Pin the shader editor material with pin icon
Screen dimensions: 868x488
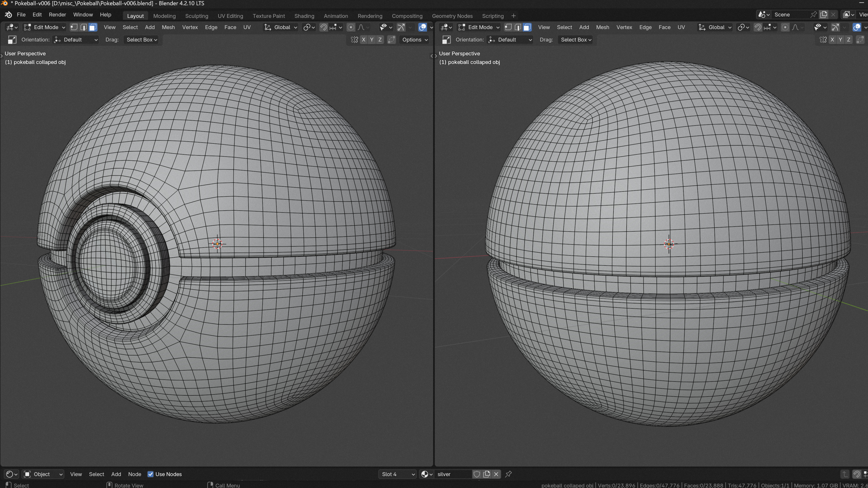508,474
